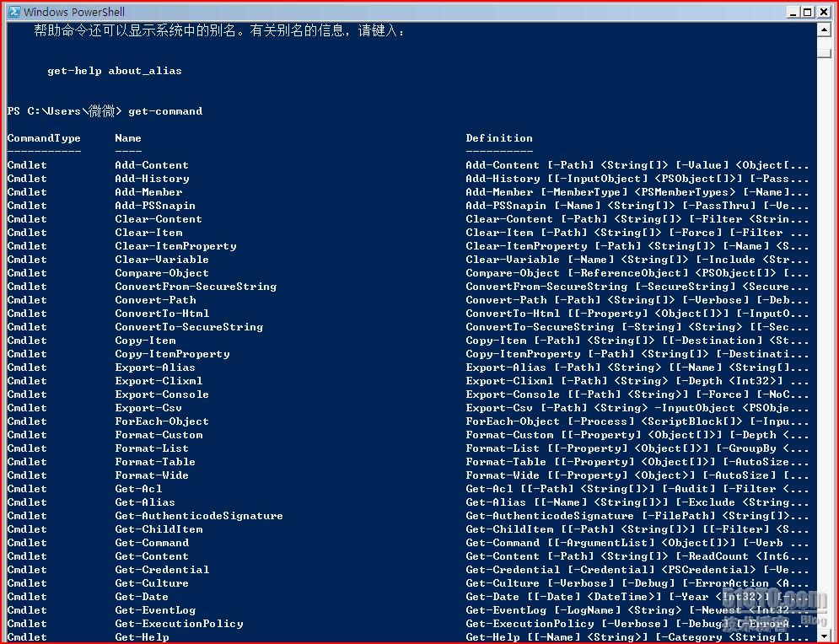
Task: Click ConvertTo-SecureString in the Name column
Action: click(x=189, y=326)
